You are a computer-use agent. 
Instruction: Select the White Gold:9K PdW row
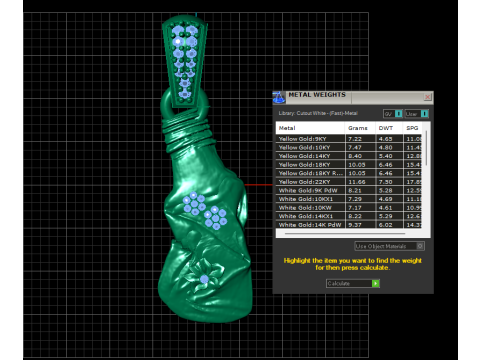349,190
